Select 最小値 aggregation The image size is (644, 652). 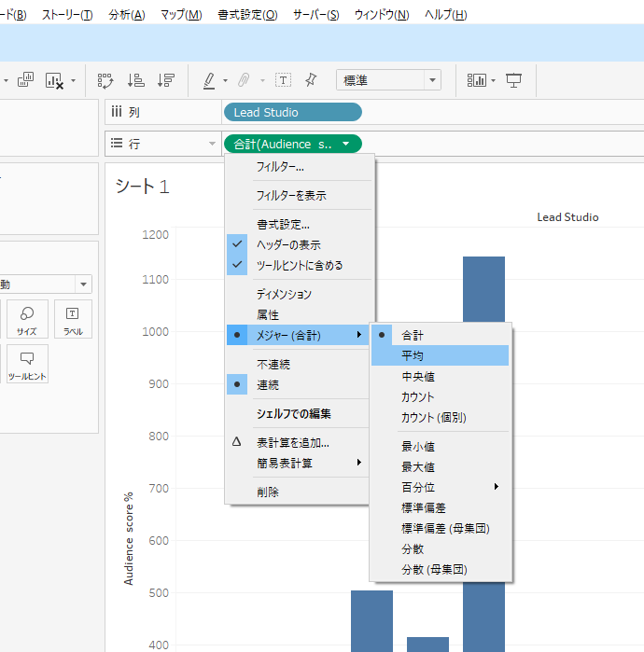[441, 446]
